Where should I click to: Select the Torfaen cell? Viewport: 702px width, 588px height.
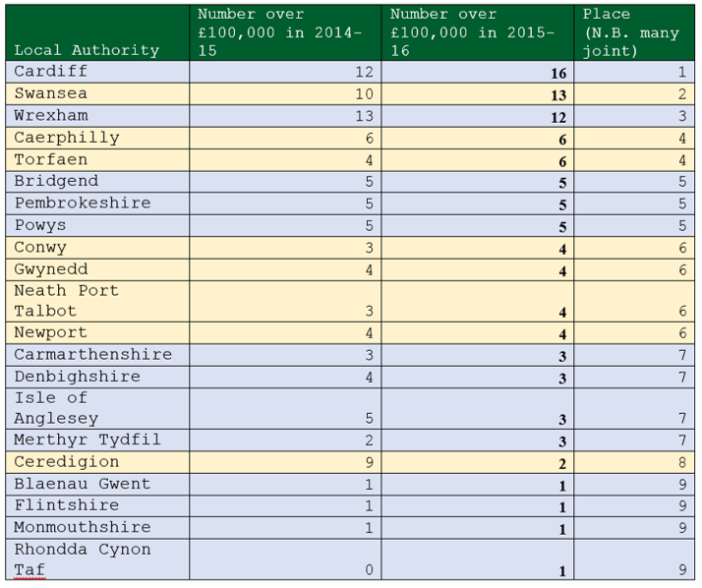[51, 159]
